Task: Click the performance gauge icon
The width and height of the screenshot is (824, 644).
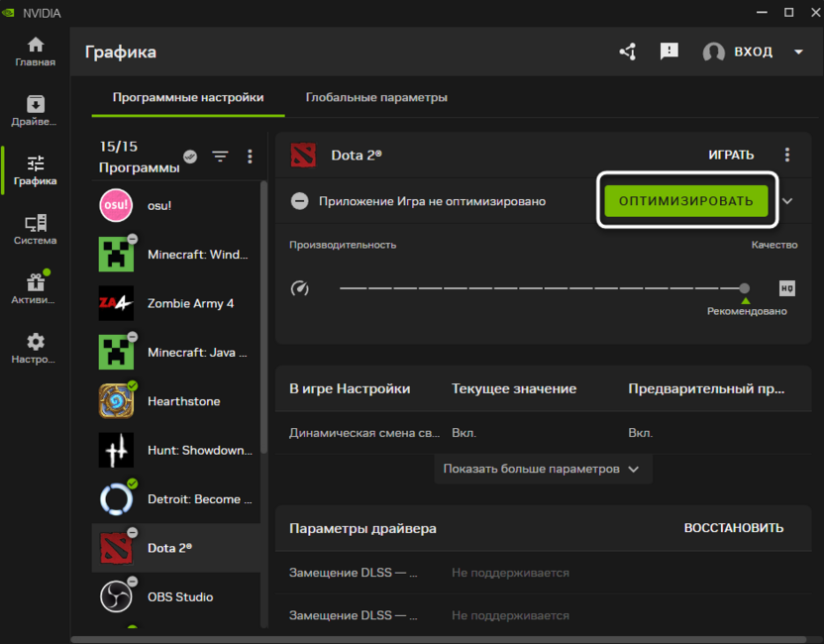Action: (299, 288)
